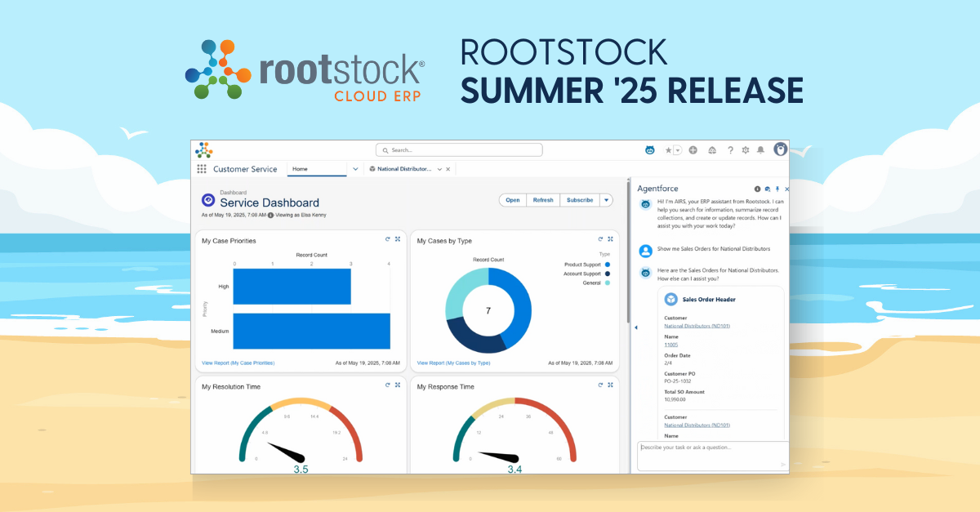The height and width of the screenshot is (512, 980).
Task: Click the Product Support legend dot
Action: coord(608,265)
